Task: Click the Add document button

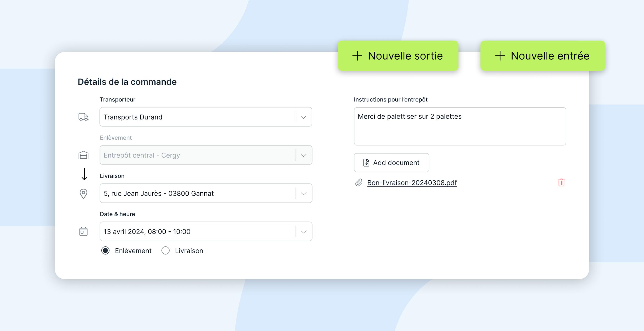Action: (x=391, y=163)
